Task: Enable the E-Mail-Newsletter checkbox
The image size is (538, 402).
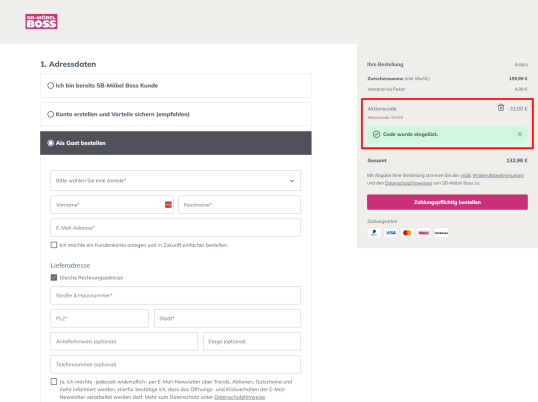Action: [x=54, y=381]
